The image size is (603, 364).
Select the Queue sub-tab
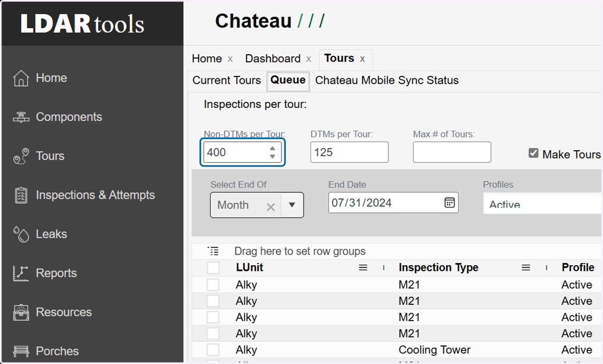click(288, 80)
